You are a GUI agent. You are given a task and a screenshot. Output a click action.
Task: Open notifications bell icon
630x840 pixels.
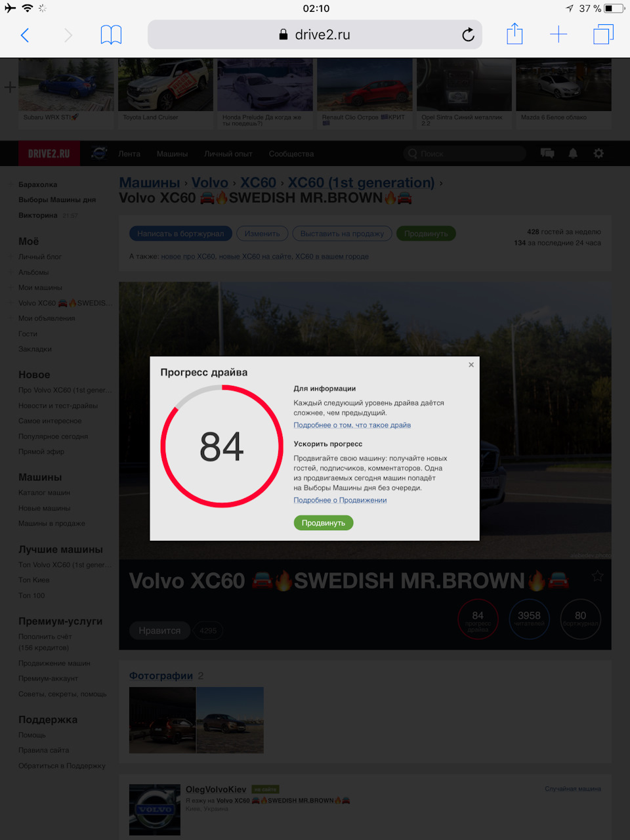tap(573, 154)
